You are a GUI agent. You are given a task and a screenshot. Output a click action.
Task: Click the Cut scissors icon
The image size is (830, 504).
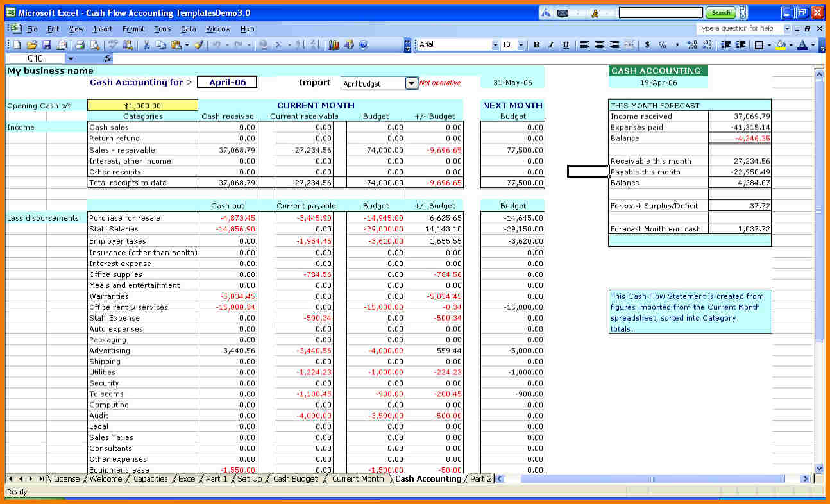146,45
